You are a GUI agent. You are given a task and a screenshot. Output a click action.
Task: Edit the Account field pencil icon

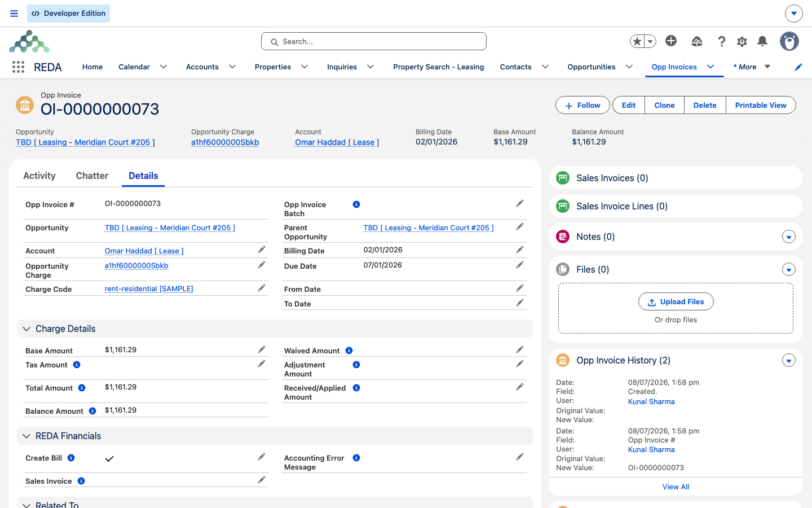coord(262,249)
